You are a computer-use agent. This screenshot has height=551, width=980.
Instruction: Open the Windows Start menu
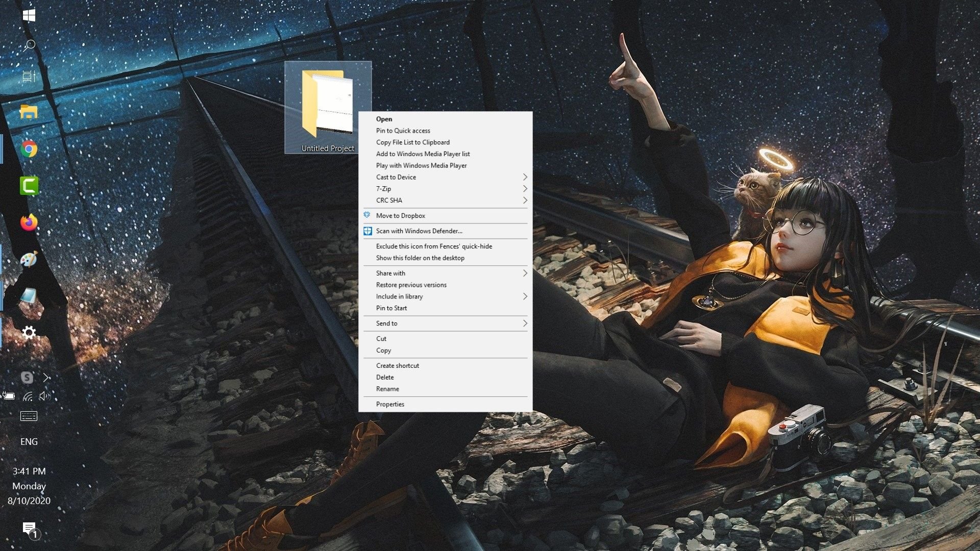pos(29,15)
